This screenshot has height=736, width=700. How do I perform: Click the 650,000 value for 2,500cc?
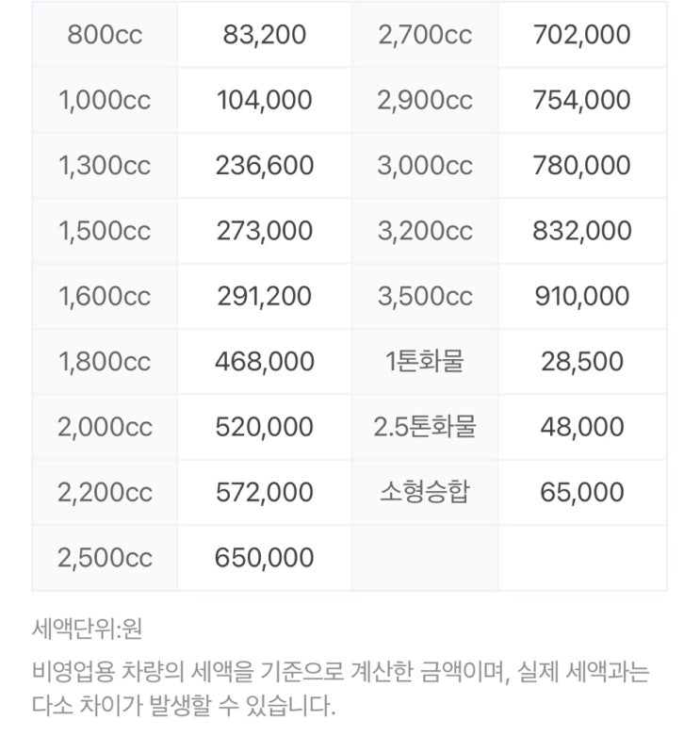264,558
